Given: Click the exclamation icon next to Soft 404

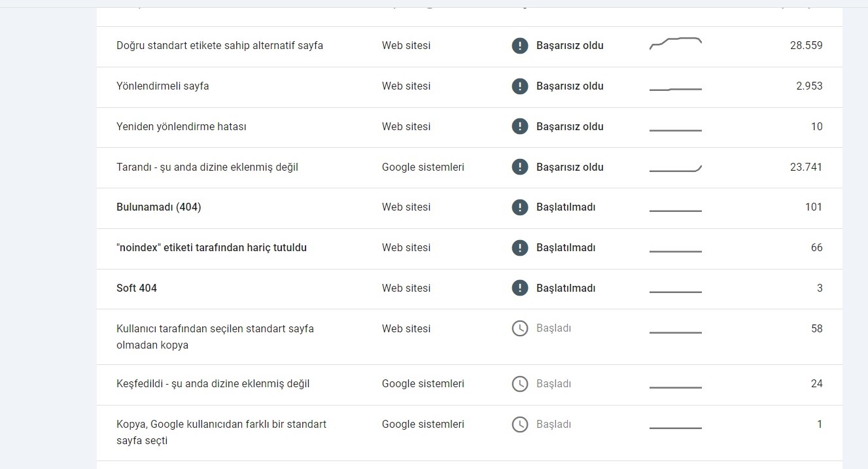Looking at the screenshot, I should point(519,288).
